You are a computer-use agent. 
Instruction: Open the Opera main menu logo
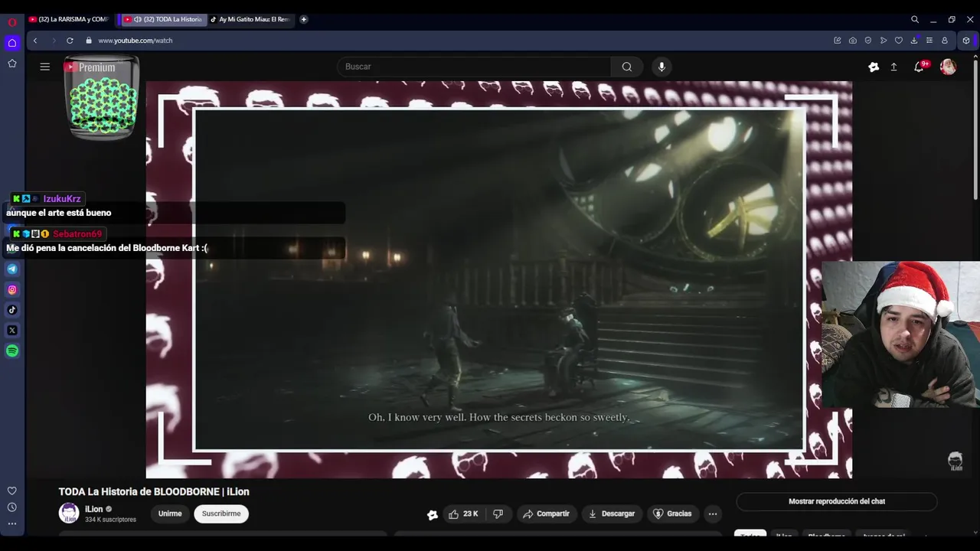[12, 21]
